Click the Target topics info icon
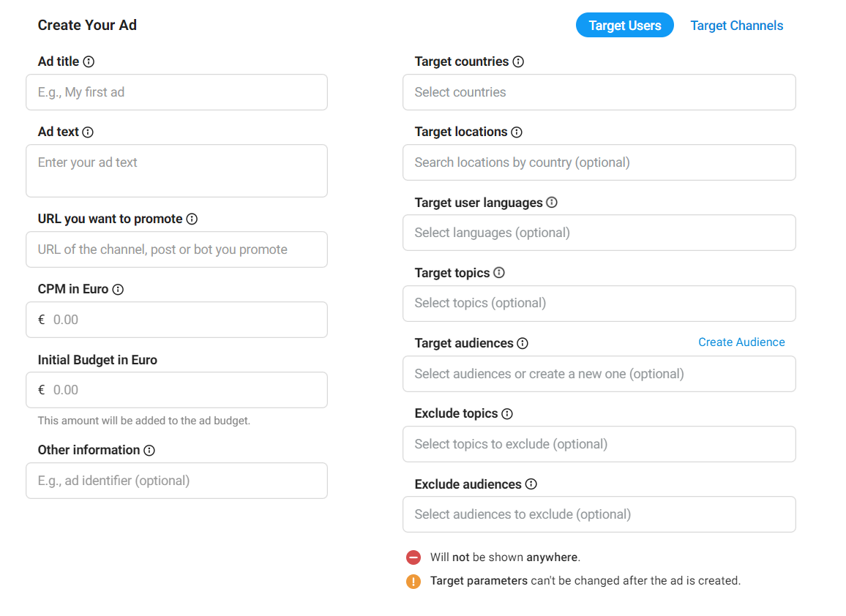This screenshot has height=616, width=846. pos(500,273)
